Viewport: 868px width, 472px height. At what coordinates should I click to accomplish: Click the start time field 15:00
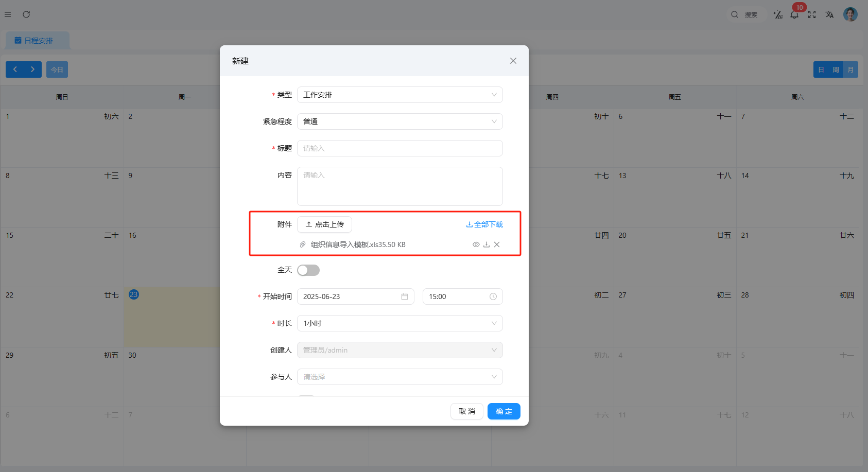tap(463, 296)
